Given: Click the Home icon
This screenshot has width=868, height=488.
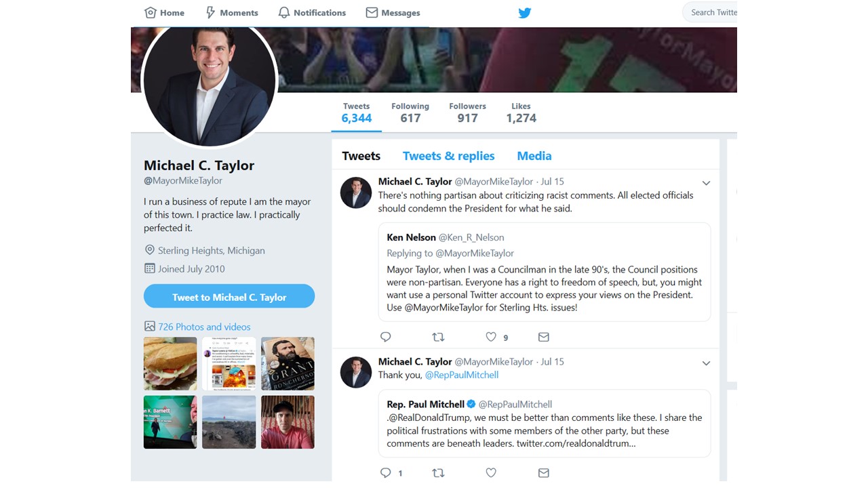Looking at the screenshot, I should click(x=150, y=12).
